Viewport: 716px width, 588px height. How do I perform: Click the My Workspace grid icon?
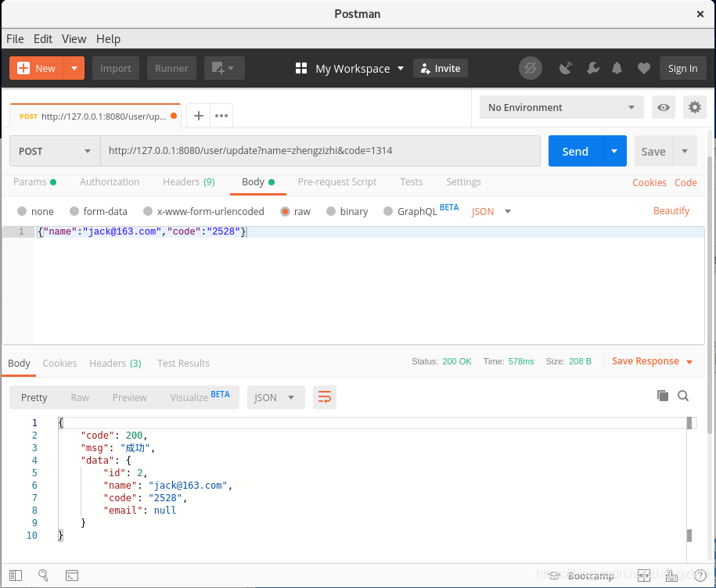[x=301, y=69]
